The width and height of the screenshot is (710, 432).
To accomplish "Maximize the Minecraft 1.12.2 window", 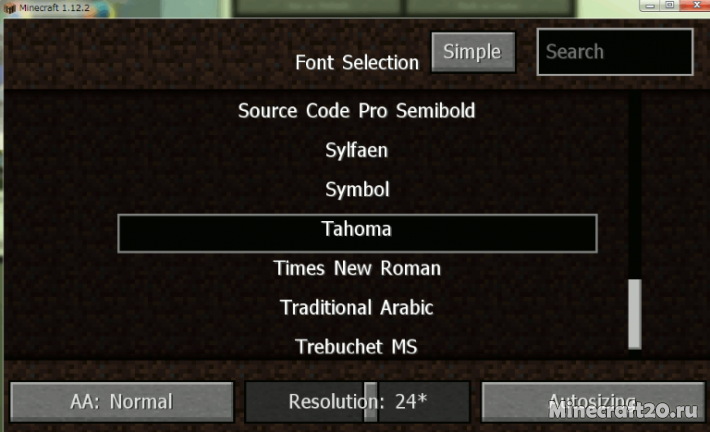I will [x=670, y=5].
